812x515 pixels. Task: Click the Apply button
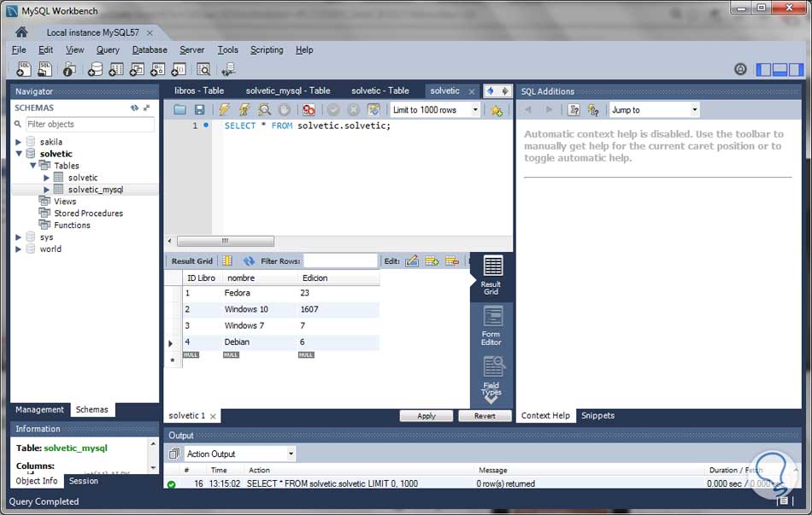(427, 416)
